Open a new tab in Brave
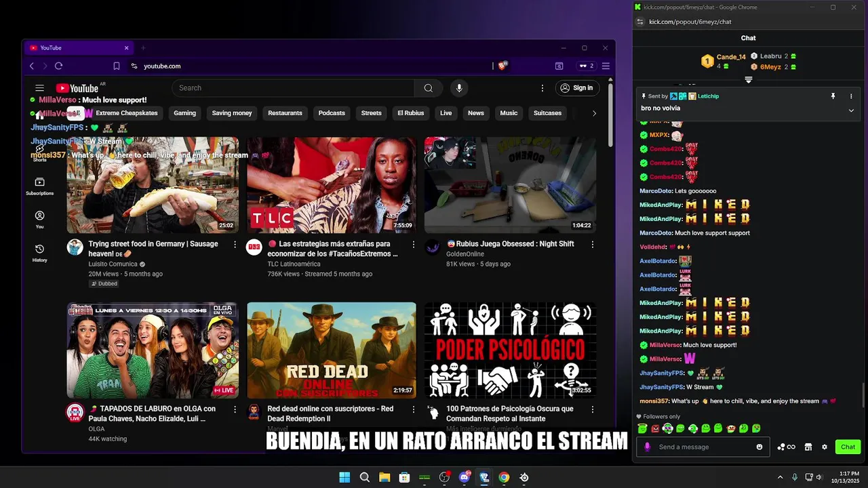 coord(143,48)
